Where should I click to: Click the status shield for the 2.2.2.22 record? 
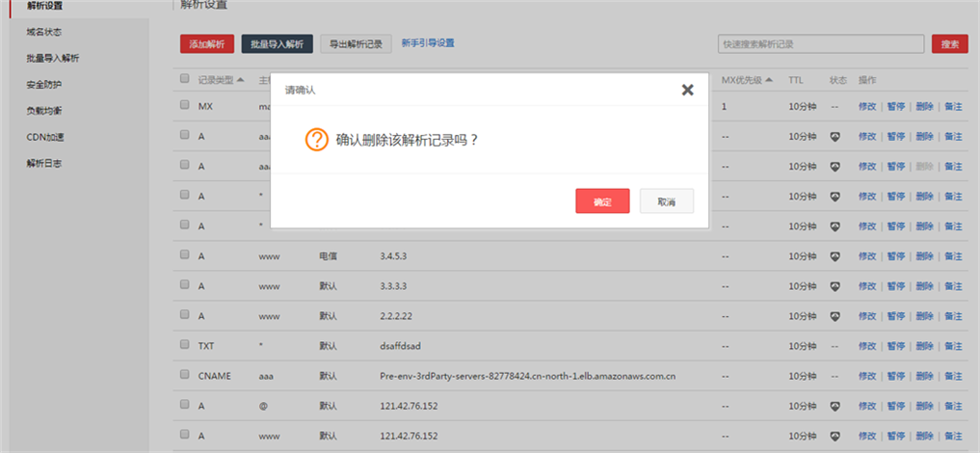click(835, 316)
